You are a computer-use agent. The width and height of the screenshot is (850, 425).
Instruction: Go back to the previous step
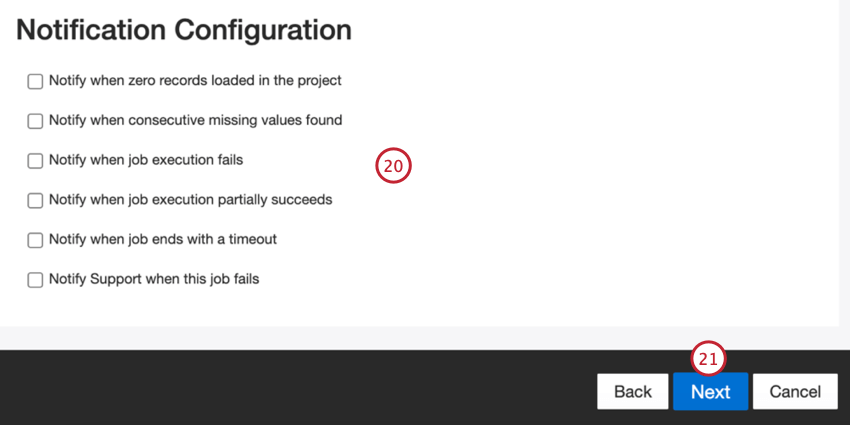[632, 392]
